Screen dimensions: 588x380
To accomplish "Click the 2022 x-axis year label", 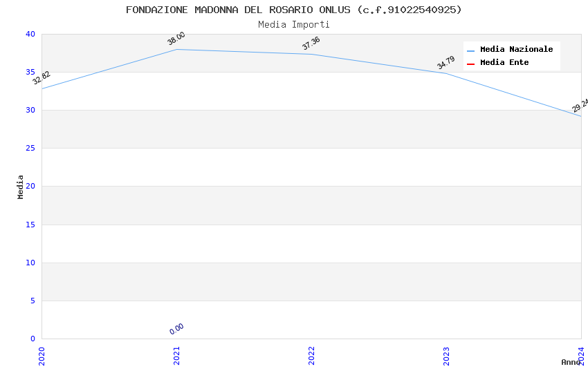I will click(311, 356).
